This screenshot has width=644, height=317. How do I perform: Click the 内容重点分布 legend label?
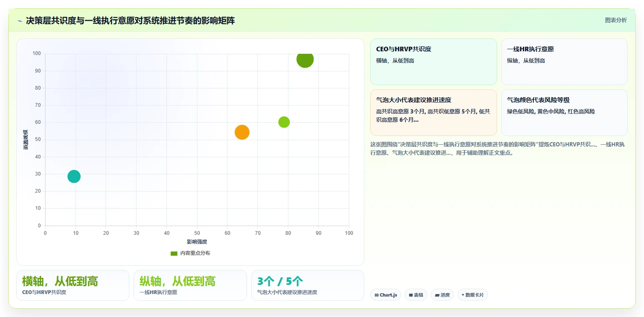195,253
